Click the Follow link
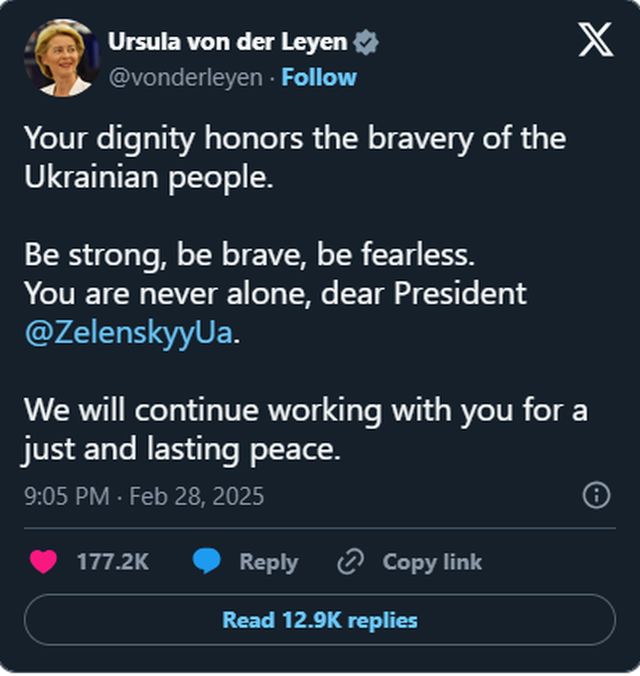The image size is (640, 676). click(319, 77)
